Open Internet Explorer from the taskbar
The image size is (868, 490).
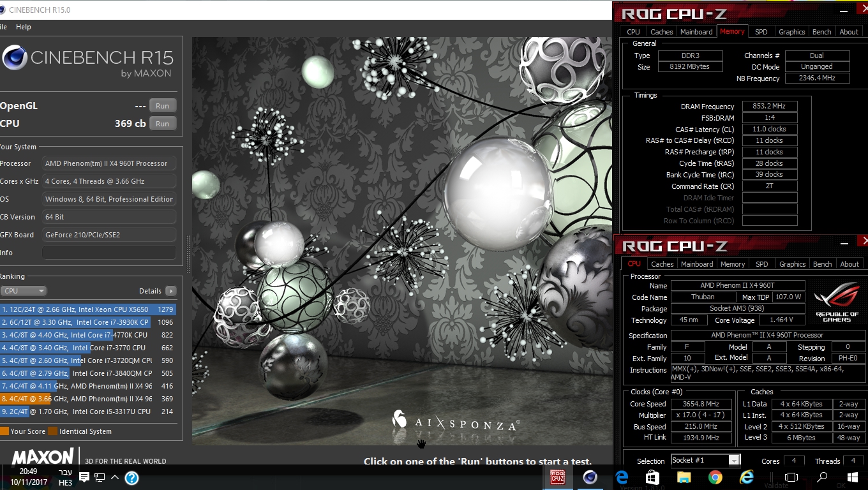[x=746, y=477]
